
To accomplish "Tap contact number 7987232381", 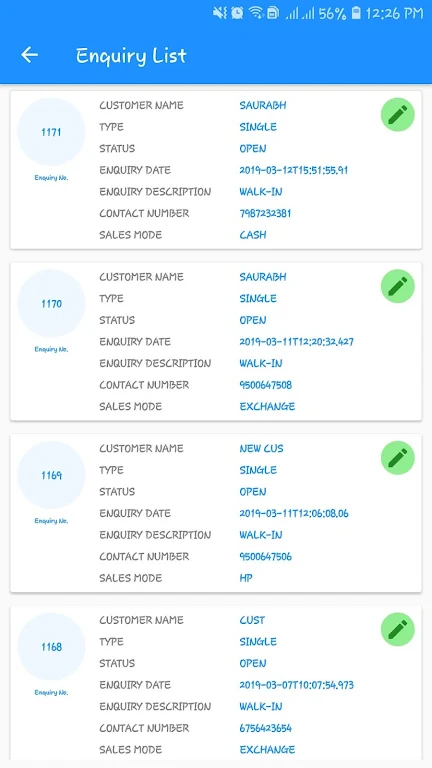I will point(265,214).
